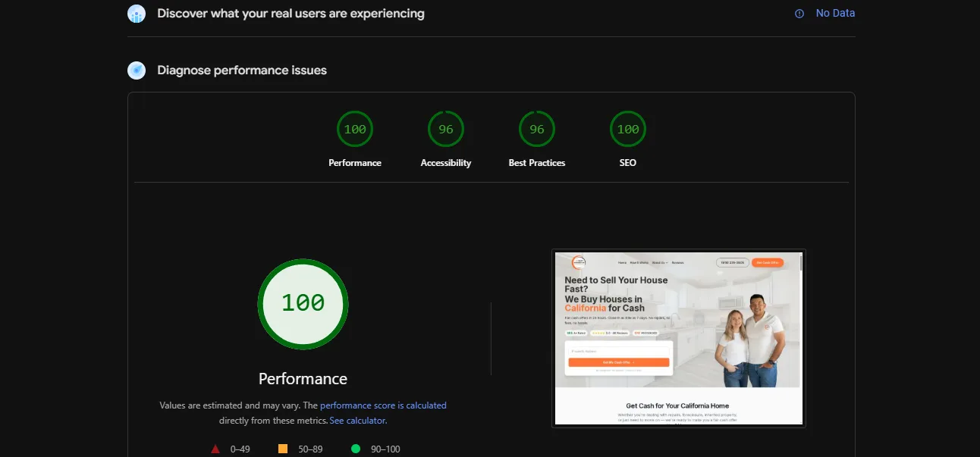Image resolution: width=980 pixels, height=457 pixels.
Task: Jump to the SEO category label
Action: coord(628,163)
